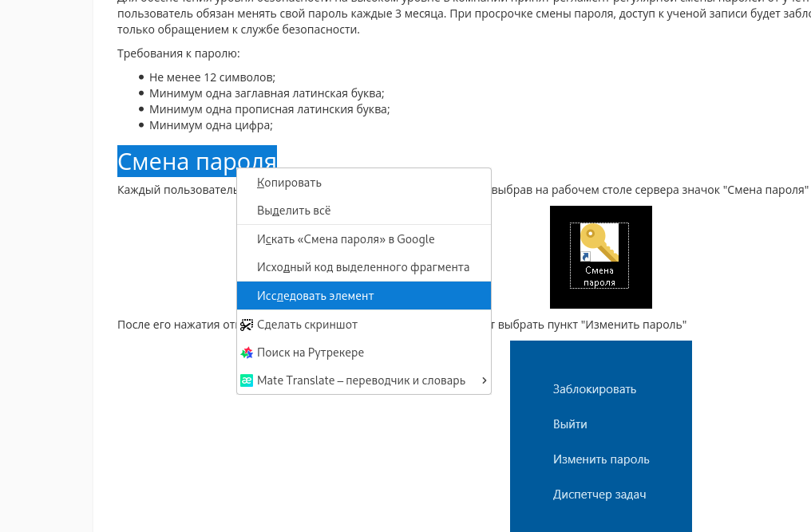The image size is (811, 532).
Task: Click the "Смена пароля" label under key icon
Action: tap(599, 277)
